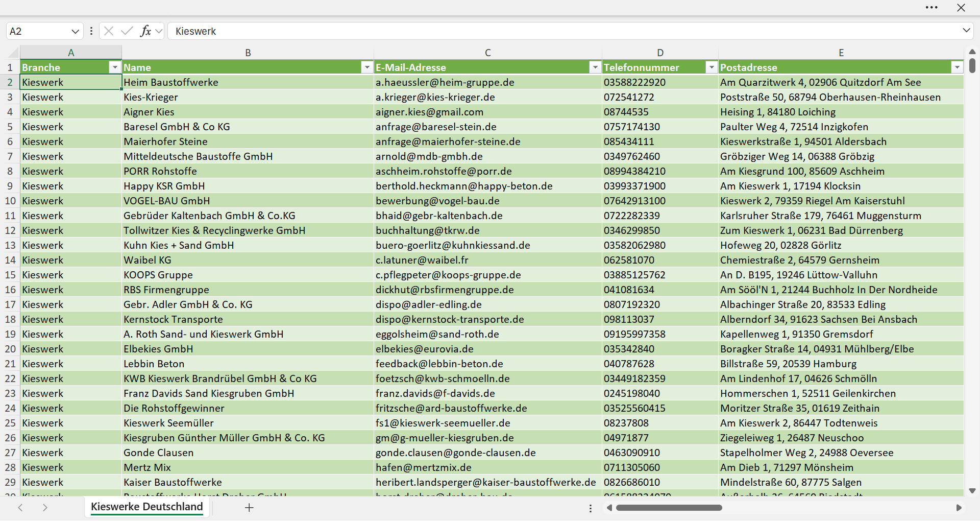Select column D header
This screenshot has width=980, height=521.
pyautogui.click(x=660, y=52)
